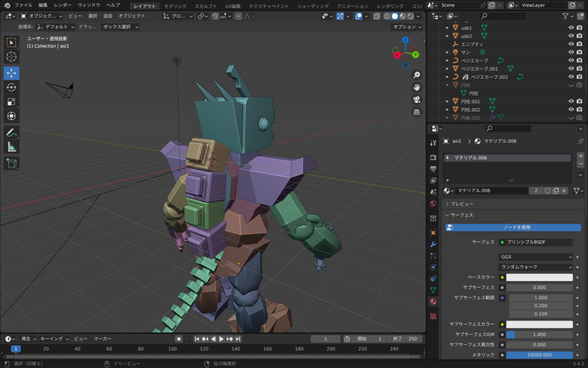588x368 pixels.
Task: Expand the プレビュー panel
Action: [461, 204]
